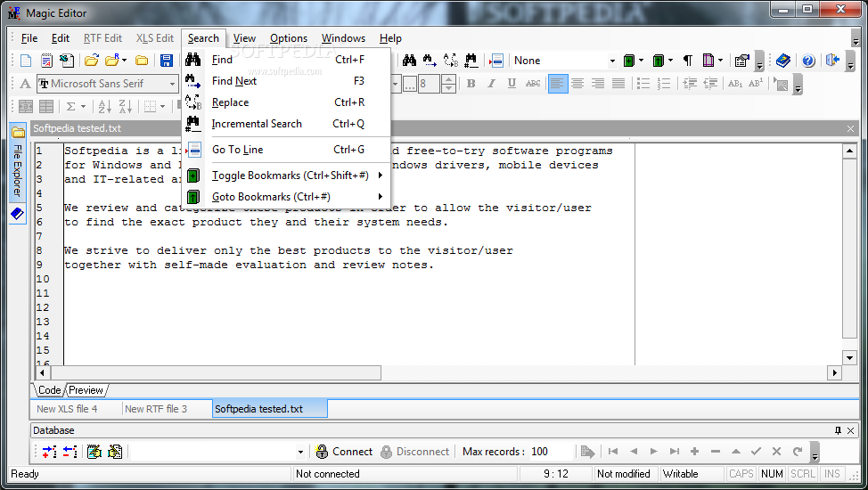Click the settings properties toolbar icon
Viewport: 868px width, 490px height.
tap(741, 61)
